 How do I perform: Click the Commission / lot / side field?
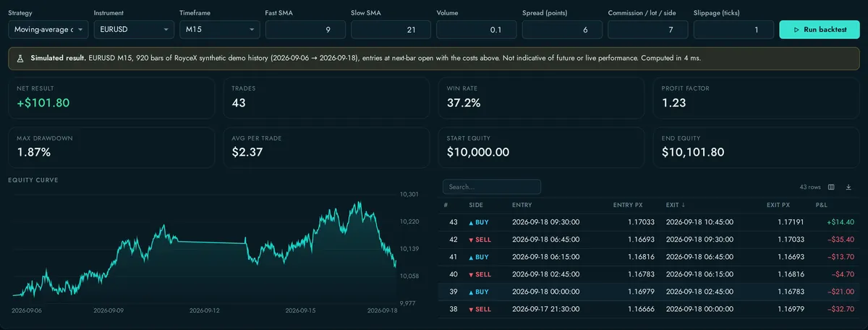647,30
